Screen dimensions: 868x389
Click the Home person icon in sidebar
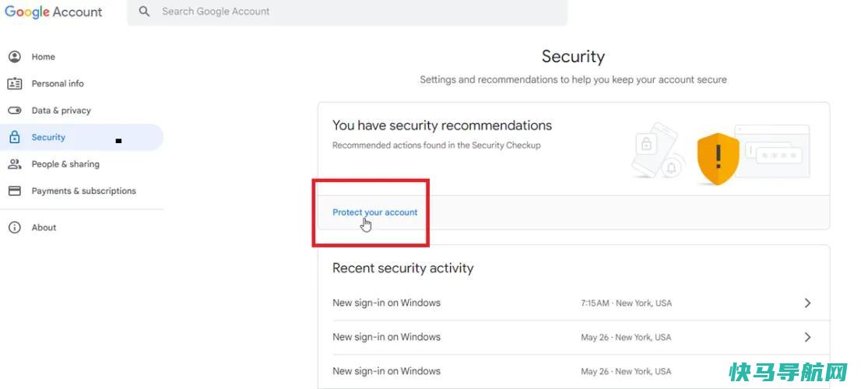(x=14, y=57)
